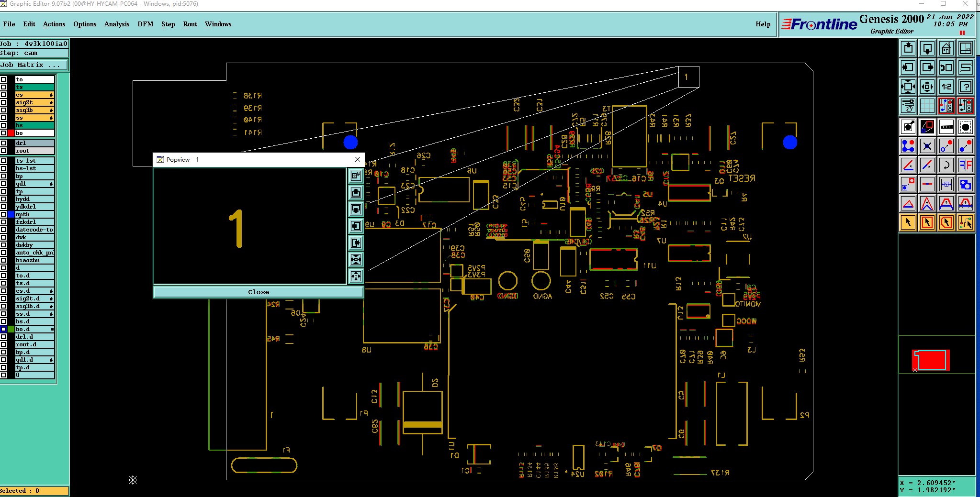Image resolution: width=980 pixels, height=497 pixels.
Task: Click the pan up icon in main toolbar
Action: pyautogui.click(x=908, y=48)
